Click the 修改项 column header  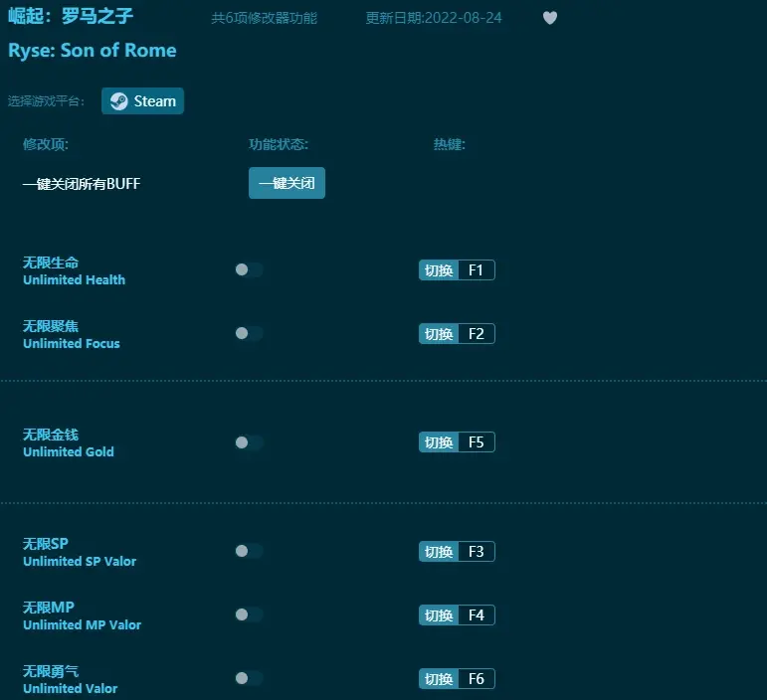pyautogui.click(x=46, y=145)
